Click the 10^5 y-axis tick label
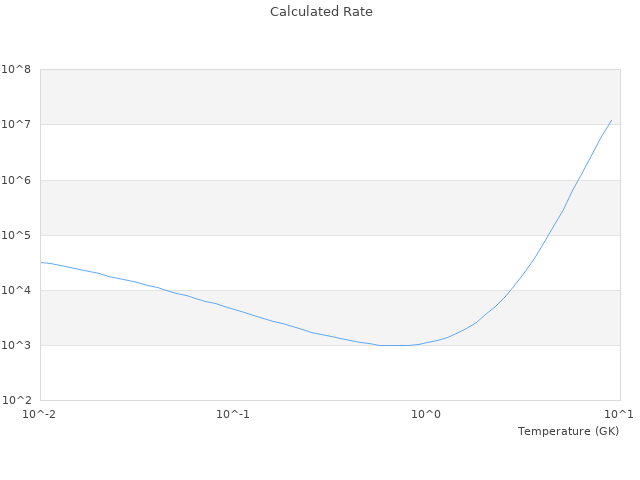This screenshot has width=640, height=480. coord(16,235)
